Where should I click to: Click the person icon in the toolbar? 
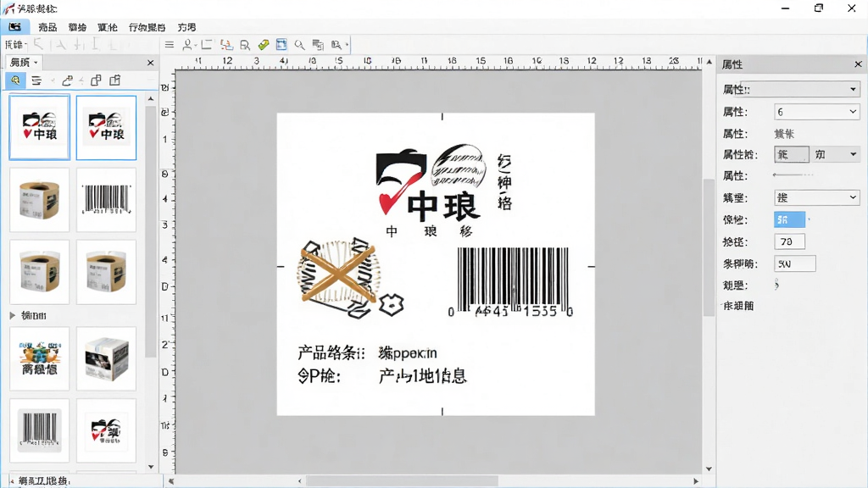187,45
